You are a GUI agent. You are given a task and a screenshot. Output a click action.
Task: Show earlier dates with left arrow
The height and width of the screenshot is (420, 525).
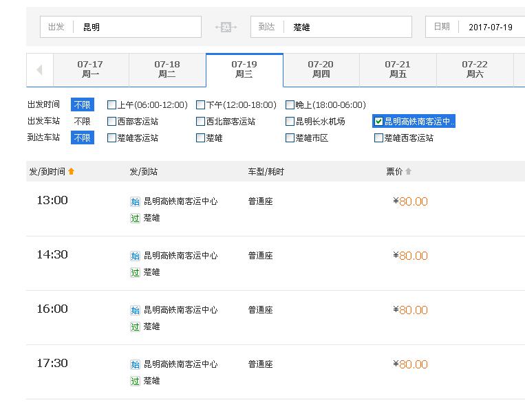(x=40, y=70)
